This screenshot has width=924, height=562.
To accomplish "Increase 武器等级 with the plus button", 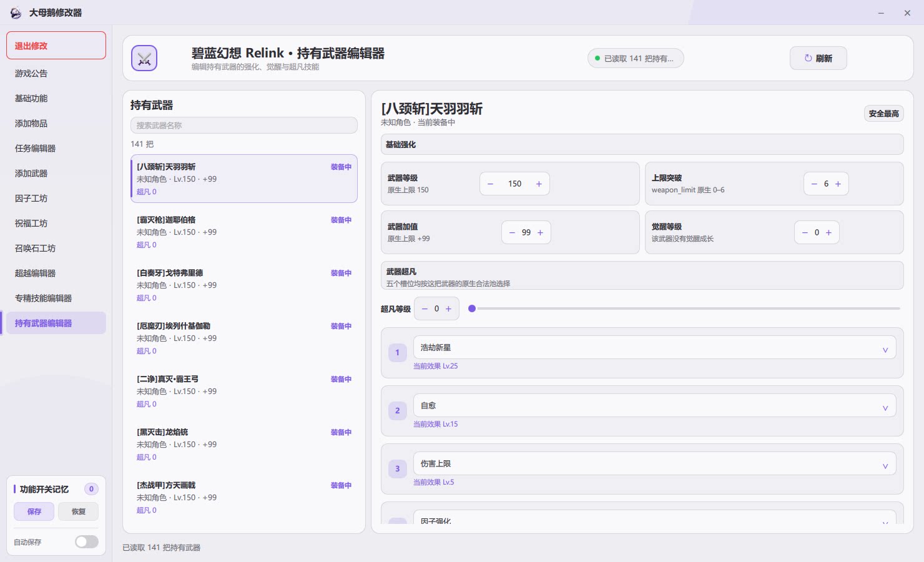I will [x=539, y=184].
